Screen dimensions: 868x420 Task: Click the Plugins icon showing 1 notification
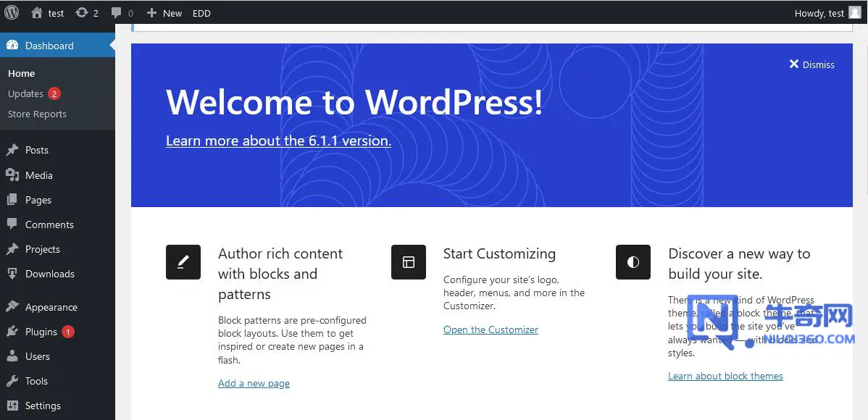pyautogui.click(x=12, y=332)
